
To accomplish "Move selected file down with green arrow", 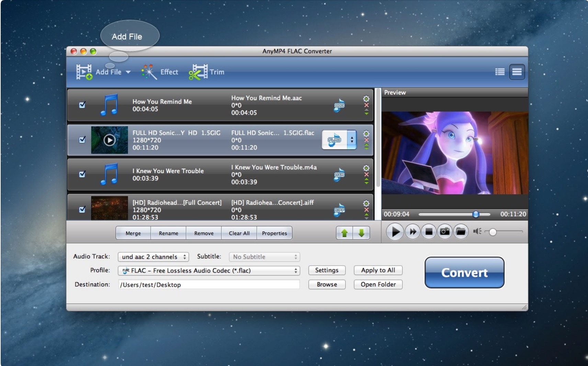I will point(361,233).
